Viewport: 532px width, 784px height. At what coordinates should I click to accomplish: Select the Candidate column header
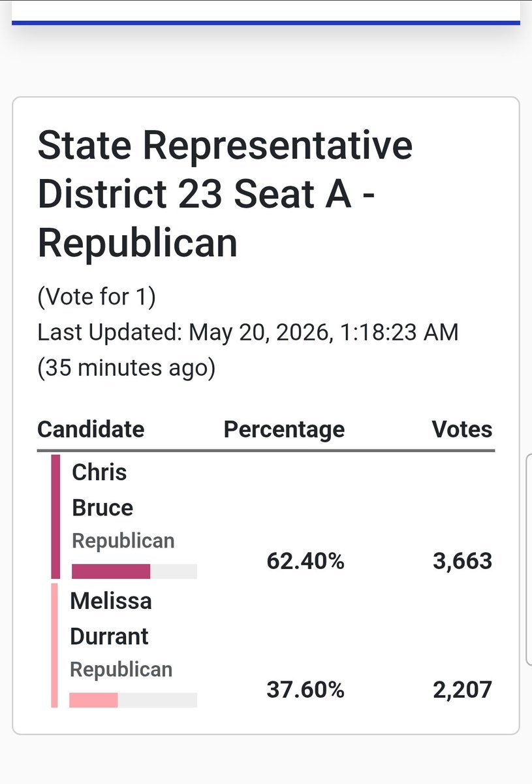coord(91,429)
